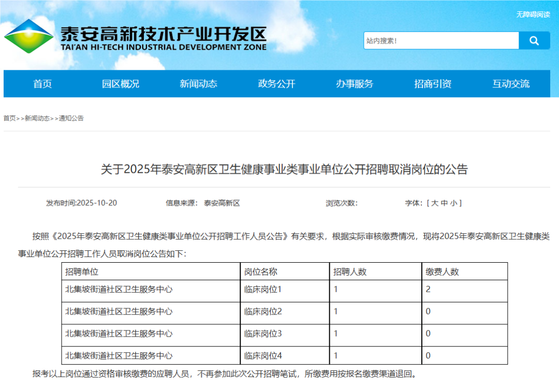
Task: Open the 园区概况 navigation menu
Action: pos(121,84)
